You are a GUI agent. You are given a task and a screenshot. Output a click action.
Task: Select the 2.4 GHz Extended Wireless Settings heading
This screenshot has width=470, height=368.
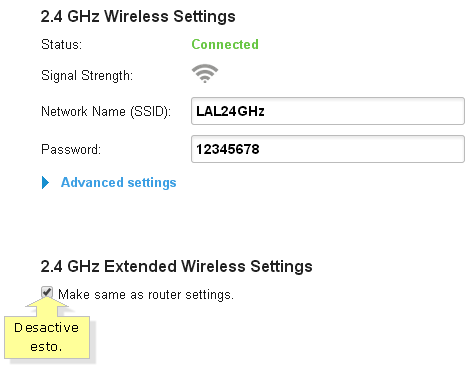pyautogui.click(x=177, y=266)
